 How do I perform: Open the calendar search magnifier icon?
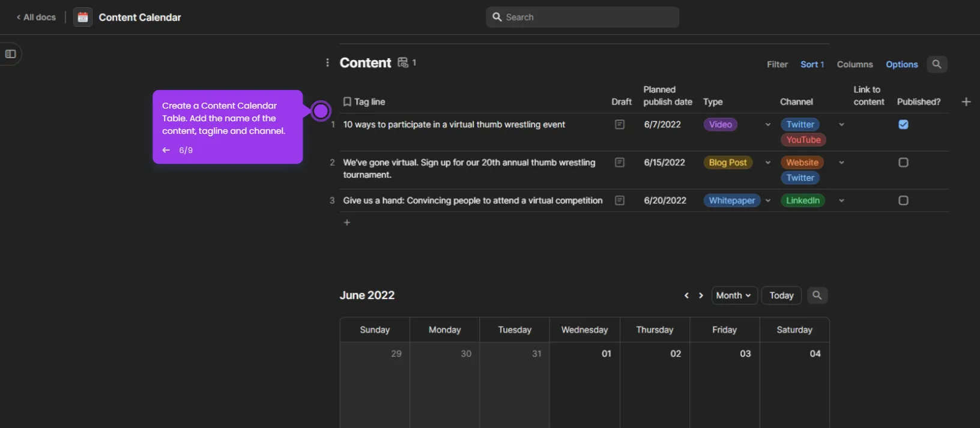817,295
